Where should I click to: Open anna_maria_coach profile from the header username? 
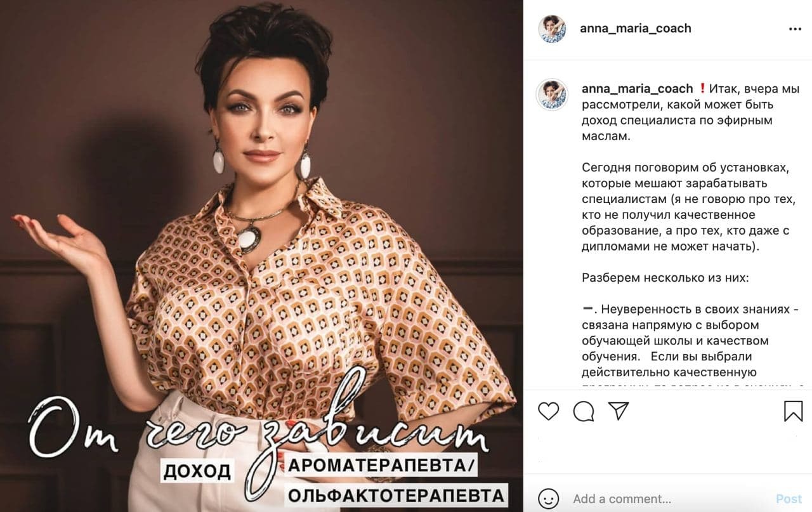tap(636, 29)
